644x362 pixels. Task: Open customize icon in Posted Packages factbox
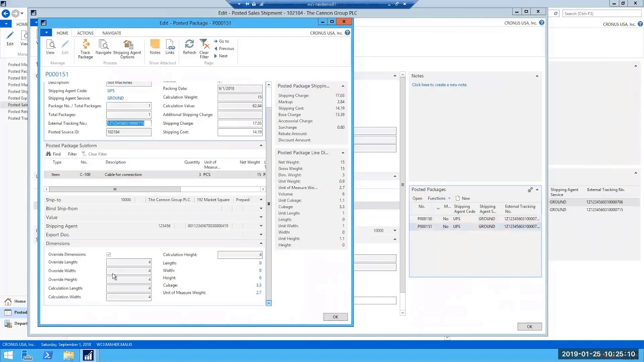tap(530, 190)
